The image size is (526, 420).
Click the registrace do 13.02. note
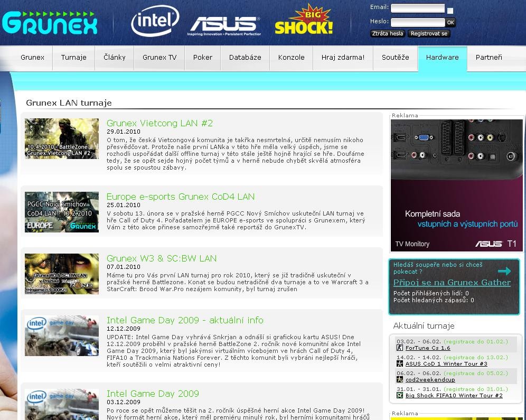coord(476,357)
